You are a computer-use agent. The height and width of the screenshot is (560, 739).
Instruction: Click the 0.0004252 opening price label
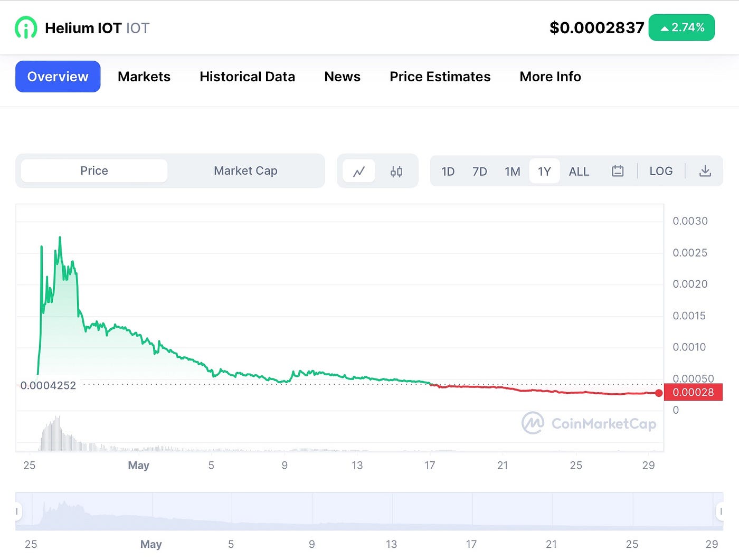[x=48, y=386]
